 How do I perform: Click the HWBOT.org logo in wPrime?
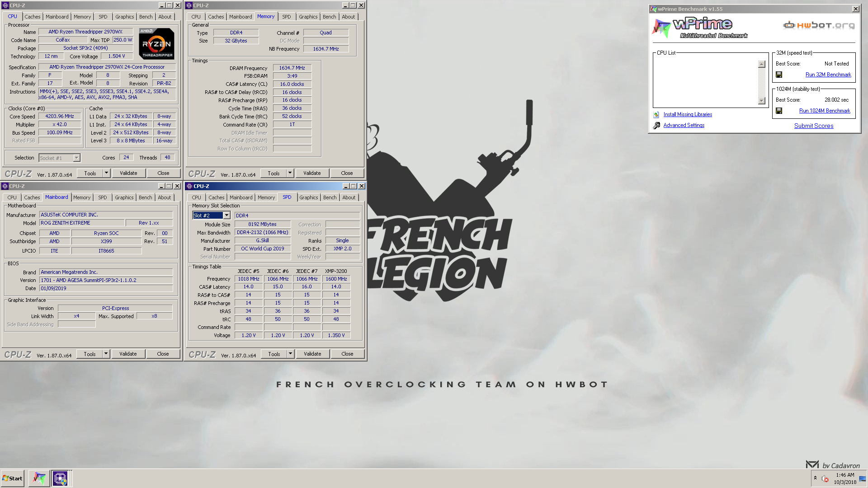pos(819,25)
